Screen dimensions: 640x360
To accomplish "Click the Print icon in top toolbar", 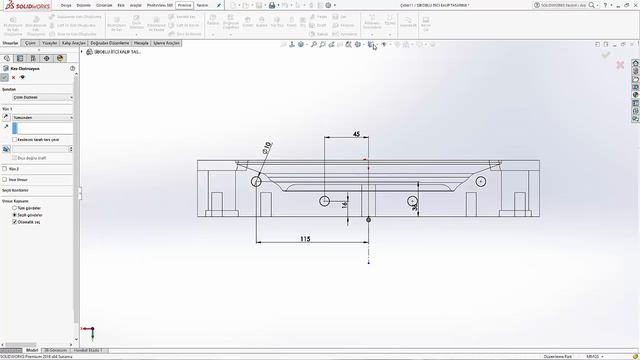I will pyautogui.click(x=272, y=5).
